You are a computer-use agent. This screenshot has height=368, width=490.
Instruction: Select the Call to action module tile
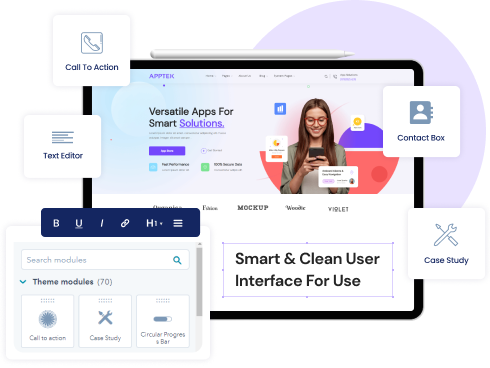click(48, 321)
